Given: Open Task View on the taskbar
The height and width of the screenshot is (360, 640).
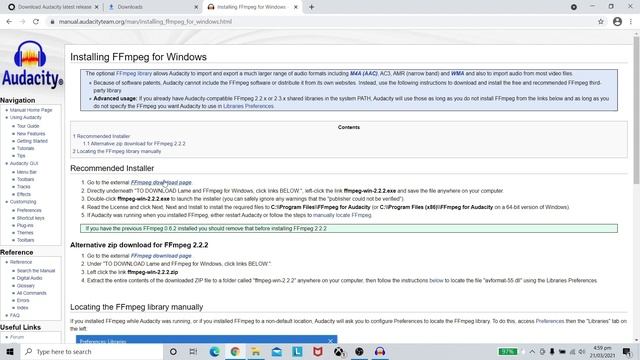Looking at the screenshot, I should pyautogui.click(x=193, y=351).
